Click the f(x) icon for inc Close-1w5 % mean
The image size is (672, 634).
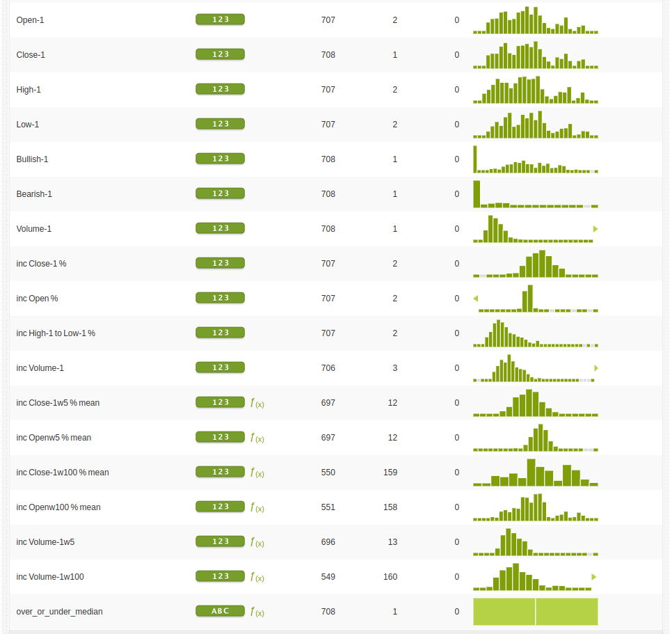click(257, 403)
